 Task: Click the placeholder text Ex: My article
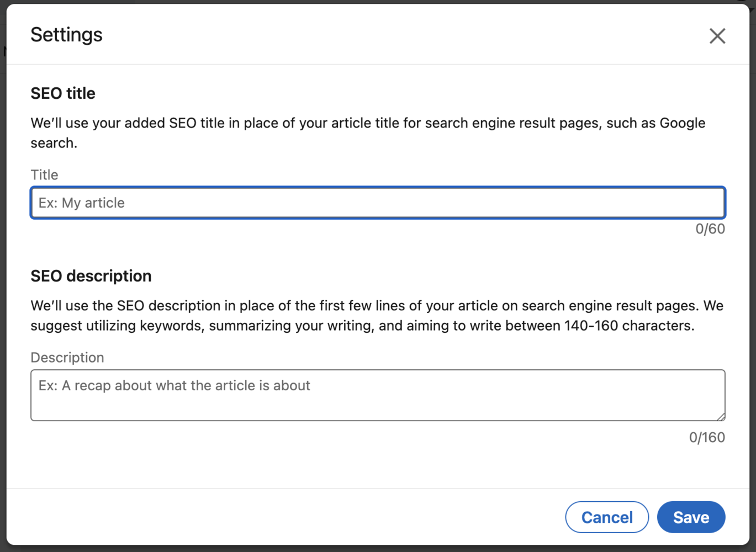point(81,203)
